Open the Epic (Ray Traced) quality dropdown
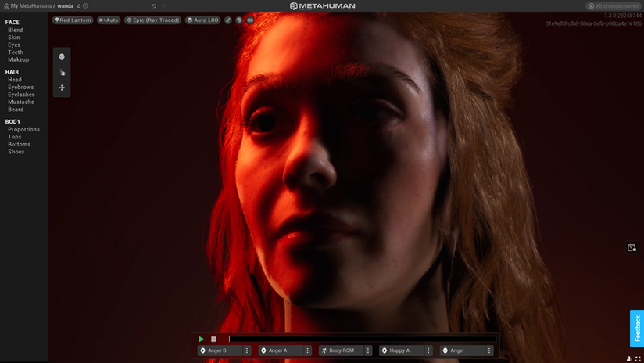This screenshot has height=363, width=644. (152, 20)
